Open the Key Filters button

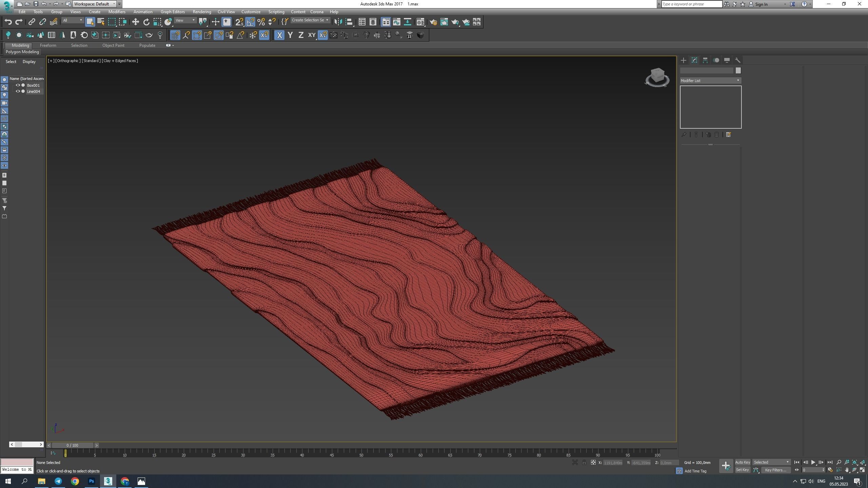pyautogui.click(x=775, y=470)
